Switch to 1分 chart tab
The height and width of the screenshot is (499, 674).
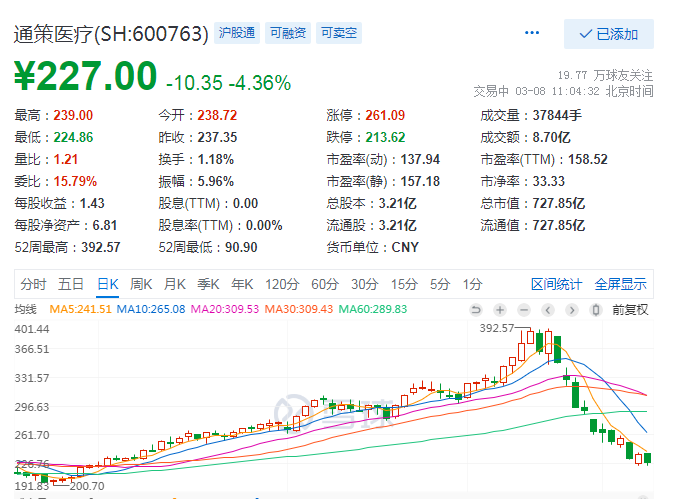click(x=472, y=284)
